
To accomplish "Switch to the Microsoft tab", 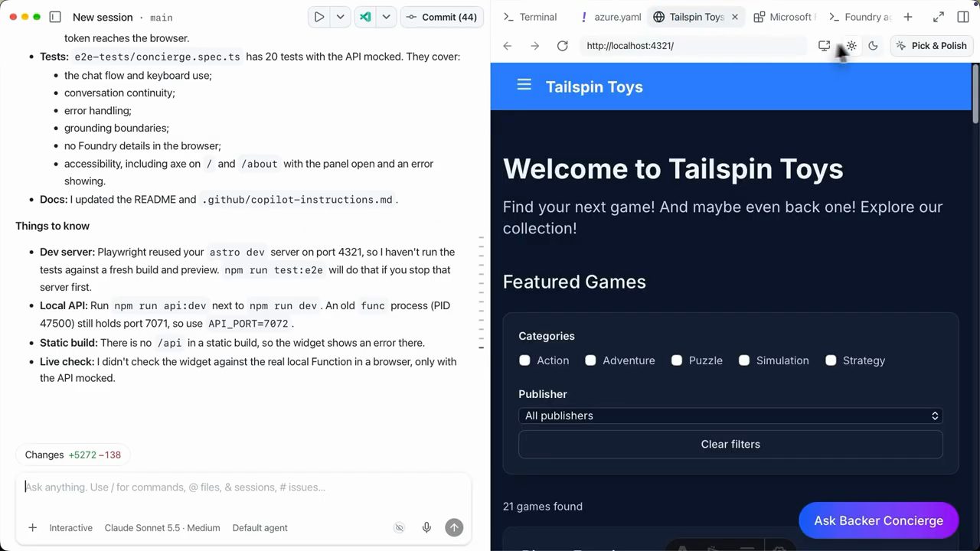I will point(785,17).
